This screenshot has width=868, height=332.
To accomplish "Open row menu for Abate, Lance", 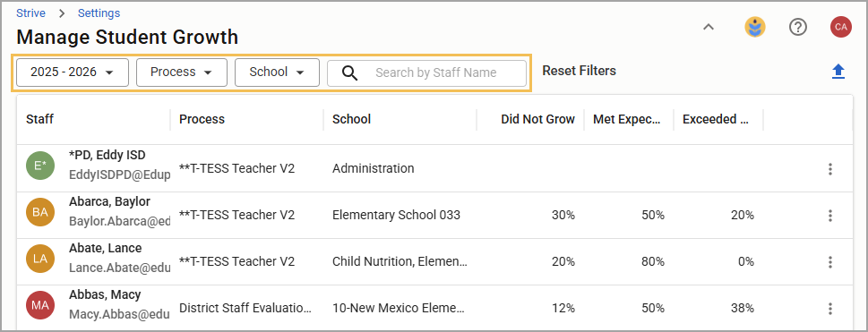I will tap(829, 261).
